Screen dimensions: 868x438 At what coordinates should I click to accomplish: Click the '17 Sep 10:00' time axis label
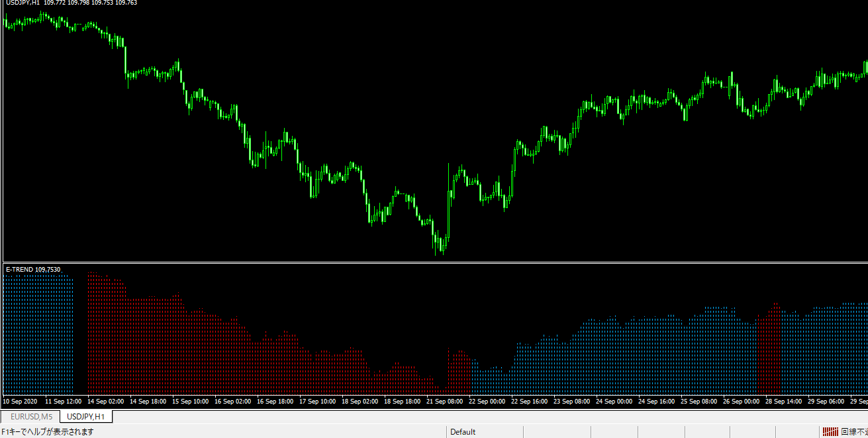pyautogui.click(x=317, y=402)
